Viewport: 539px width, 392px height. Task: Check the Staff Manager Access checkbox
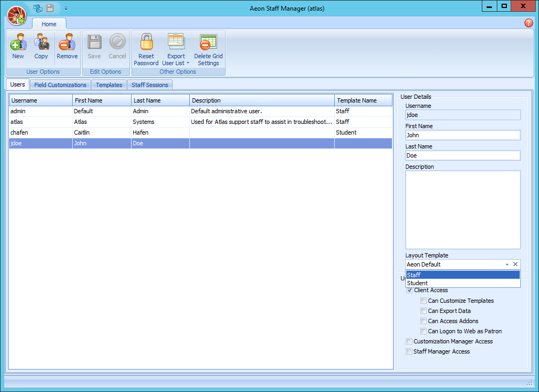(x=409, y=351)
